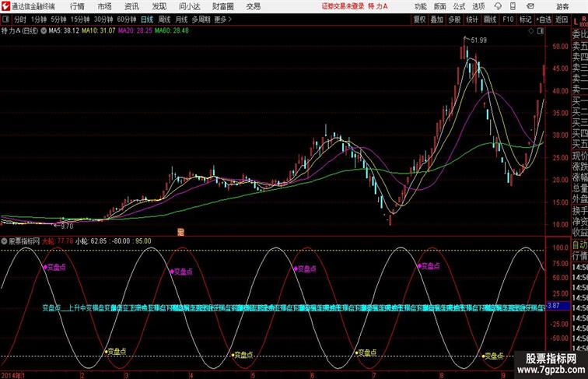Click the 画线 drawing tools button
Image resolution: width=588 pixels, height=379 pixels.
(x=490, y=19)
